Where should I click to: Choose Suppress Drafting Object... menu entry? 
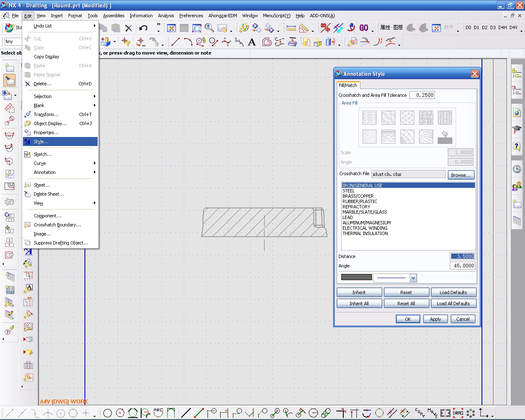click(60, 243)
